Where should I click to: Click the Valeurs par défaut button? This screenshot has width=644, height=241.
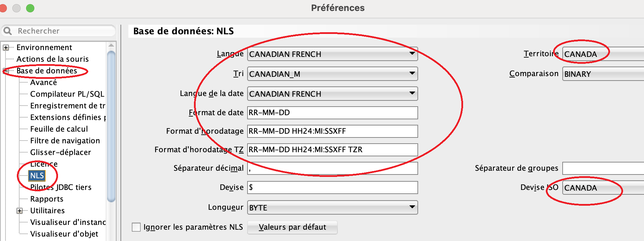coord(292,227)
